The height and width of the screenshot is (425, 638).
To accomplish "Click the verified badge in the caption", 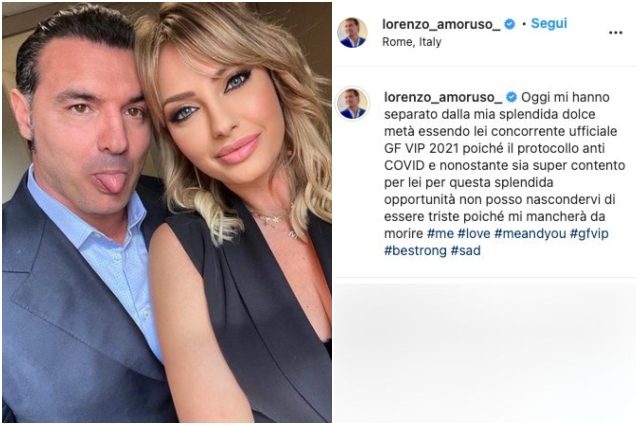I will [x=511, y=97].
